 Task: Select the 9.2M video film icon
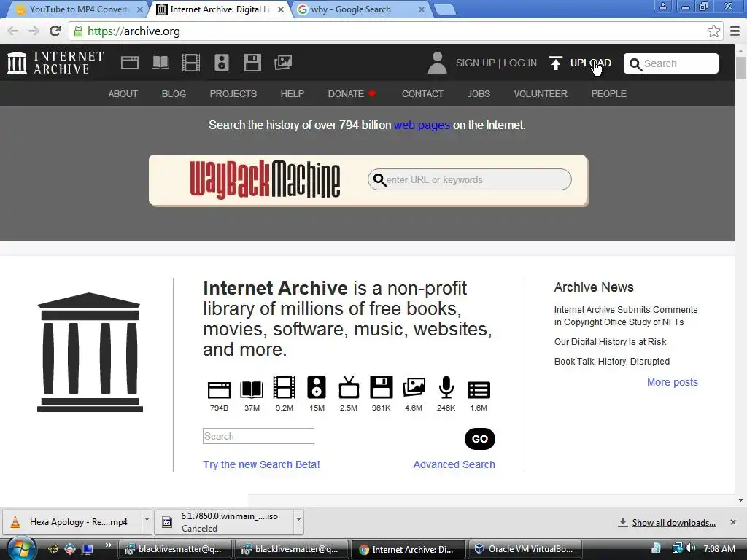(x=284, y=386)
